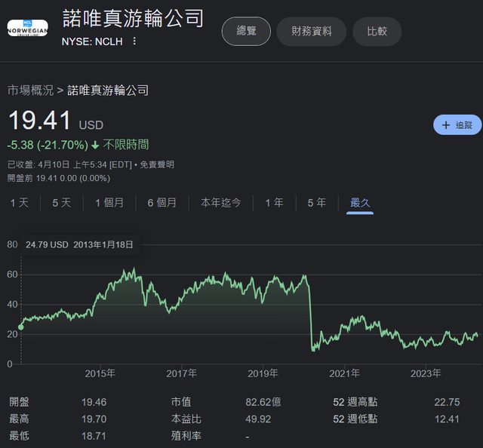Open the three-dot menu beside NYSE: NCLH
Screen dimensions: 483x448
pyautogui.click(x=134, y=41)
